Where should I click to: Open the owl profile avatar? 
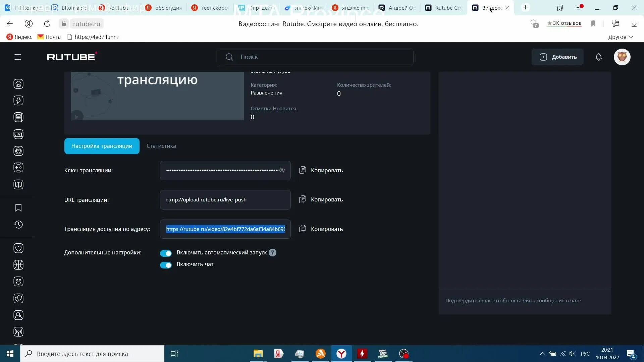[x=622, y=57]
